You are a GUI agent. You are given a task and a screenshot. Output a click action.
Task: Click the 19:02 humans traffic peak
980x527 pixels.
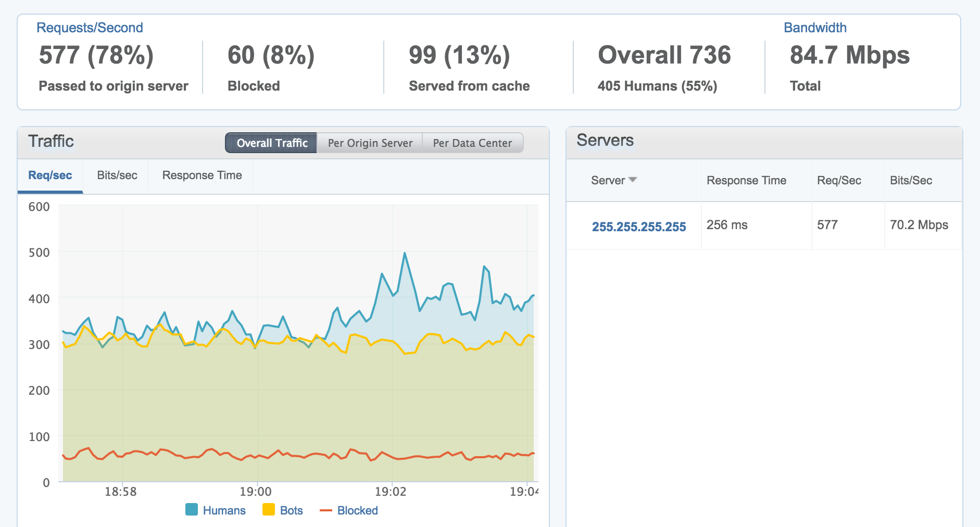(405, 254)
